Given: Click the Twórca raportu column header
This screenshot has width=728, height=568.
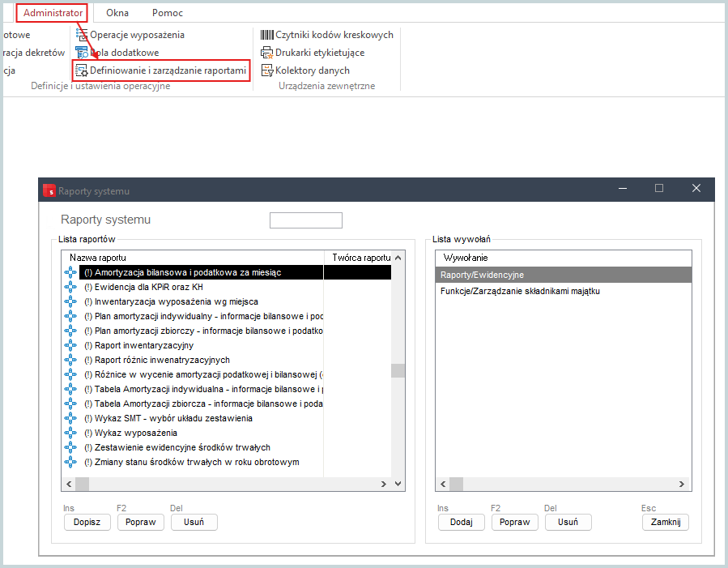Looking at the screenshot, I should [357, 258].
